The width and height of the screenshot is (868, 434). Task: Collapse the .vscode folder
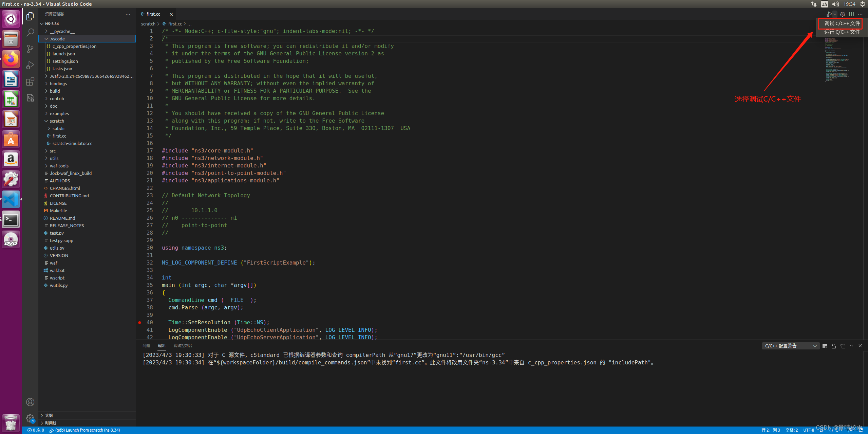(x=87, y=39)
